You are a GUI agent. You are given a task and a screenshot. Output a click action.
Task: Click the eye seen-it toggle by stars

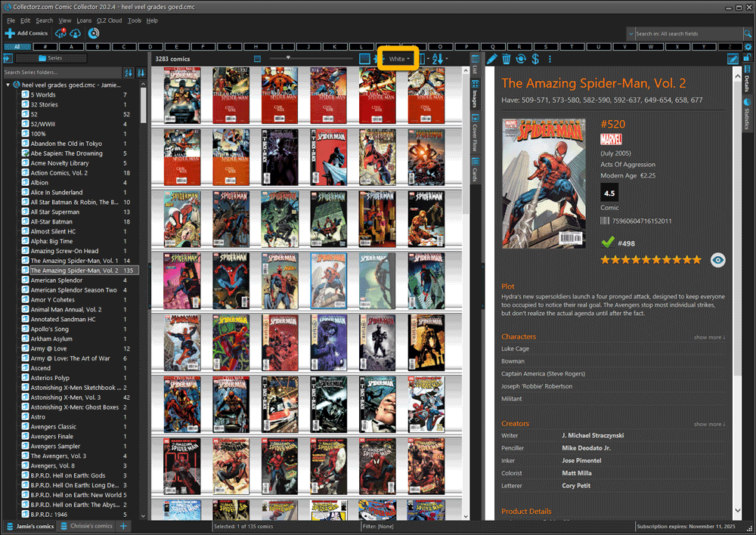[718, 260]
